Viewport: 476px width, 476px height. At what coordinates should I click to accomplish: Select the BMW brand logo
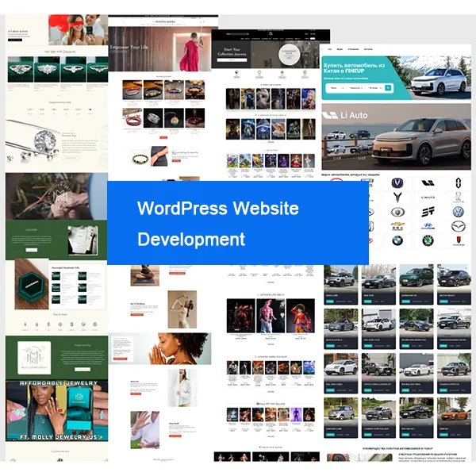397,241
